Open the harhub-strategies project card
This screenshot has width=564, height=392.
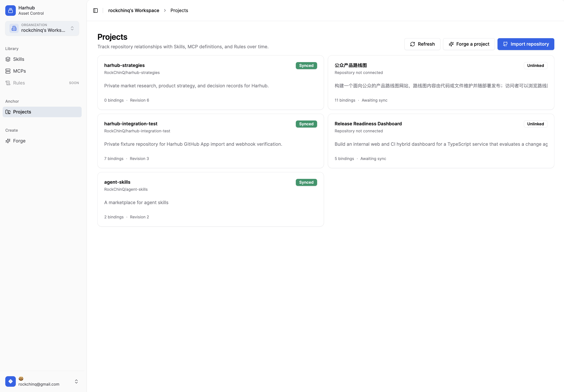(210, 83)
